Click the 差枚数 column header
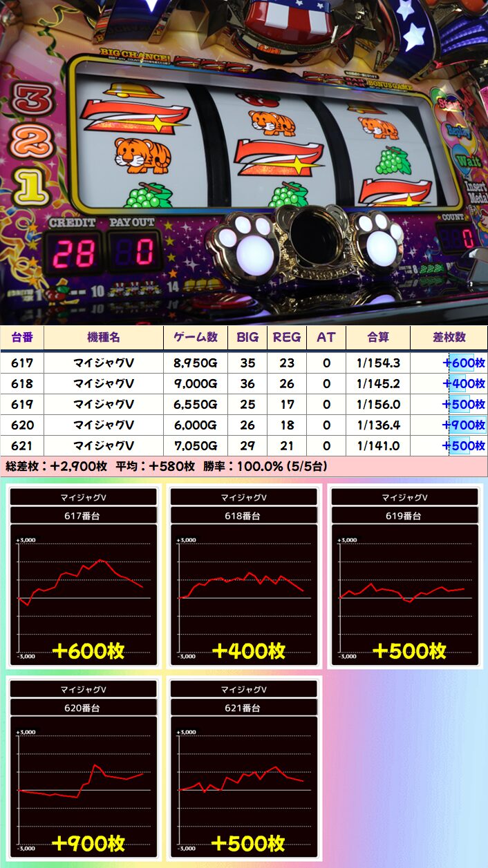488x868 pixels. click(x=449, y=337)
